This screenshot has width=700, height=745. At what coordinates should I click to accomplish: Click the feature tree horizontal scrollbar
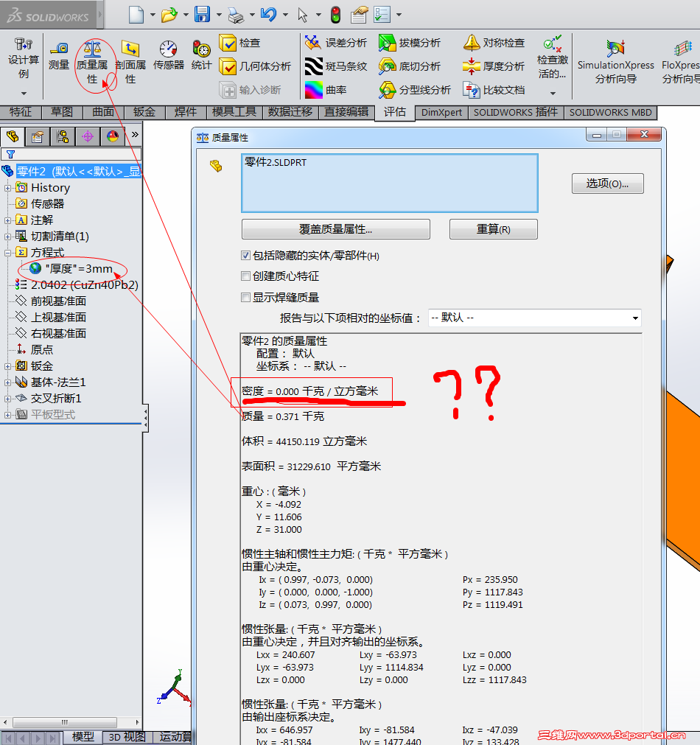[71, 722]
